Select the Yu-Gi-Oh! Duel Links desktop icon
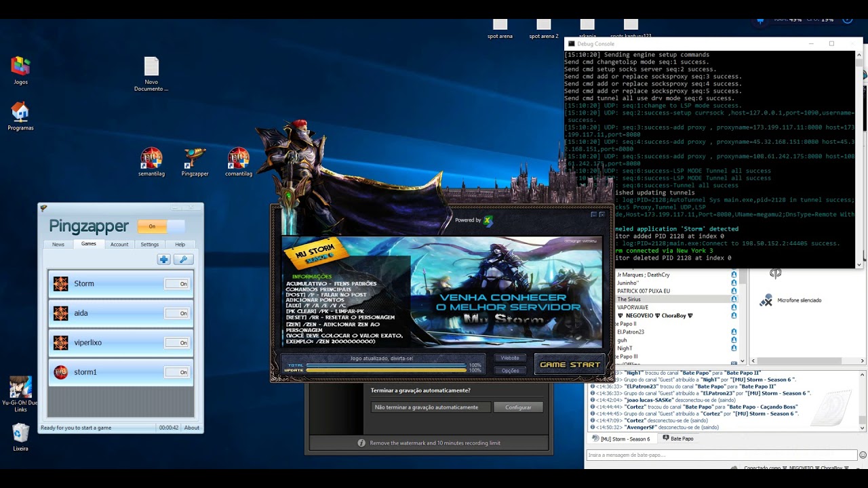868x488 pixels. click(x=20, y=394)
